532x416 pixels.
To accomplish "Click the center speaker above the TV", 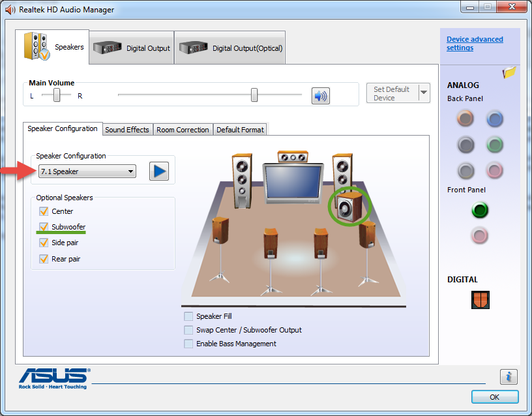I will [x=292, y=157].
